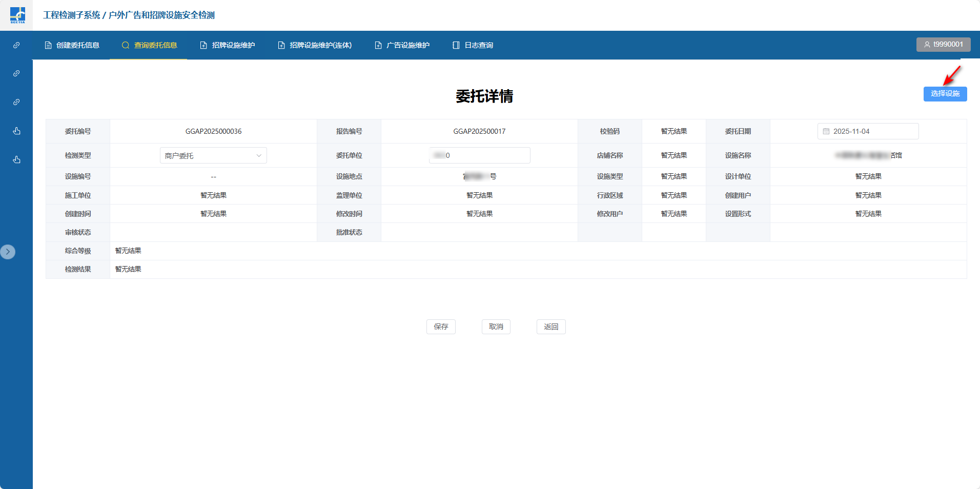Expand the left sidebar with arrow
Viewport: 980px width, 489px height.
(x=8, y=252)
